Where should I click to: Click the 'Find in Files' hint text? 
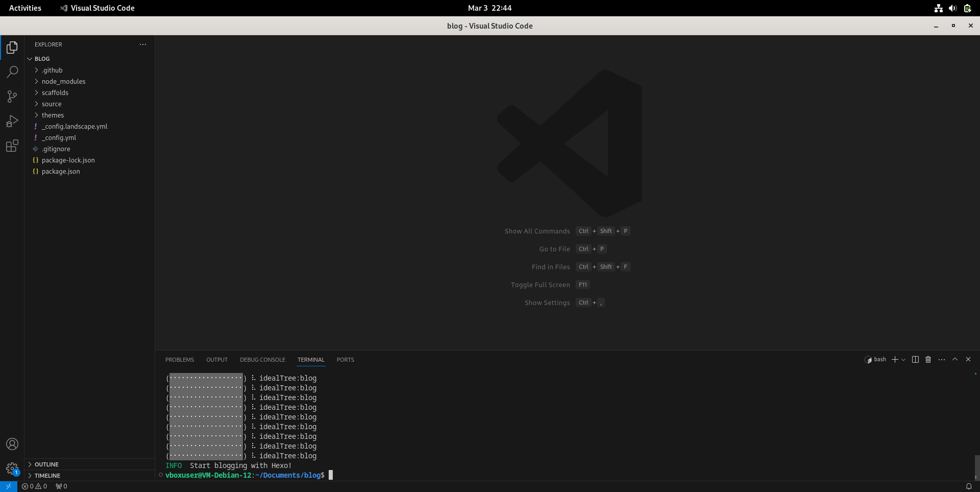(551, 267)
